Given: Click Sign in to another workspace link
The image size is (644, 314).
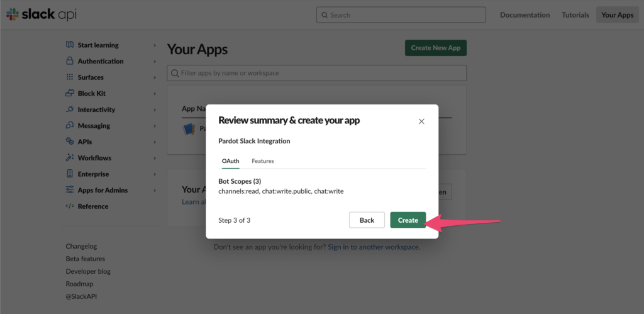Looking at the screenshot, I should [x=374, y=247].
